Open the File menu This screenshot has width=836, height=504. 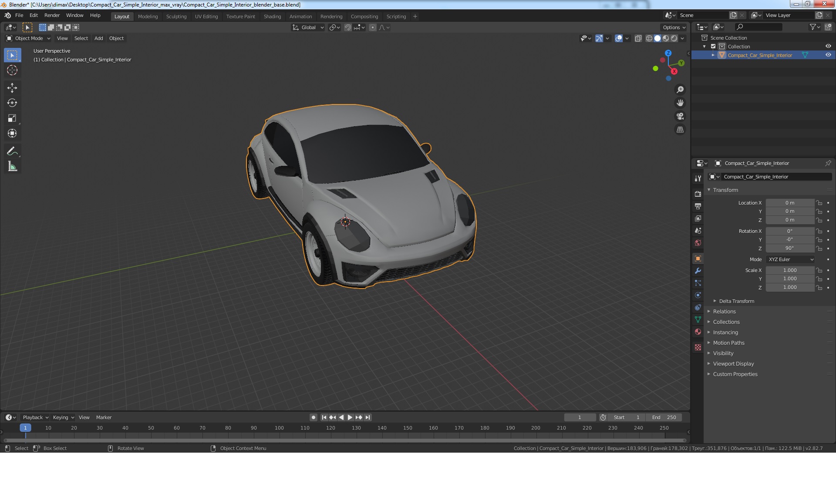(x=19, y=15)
